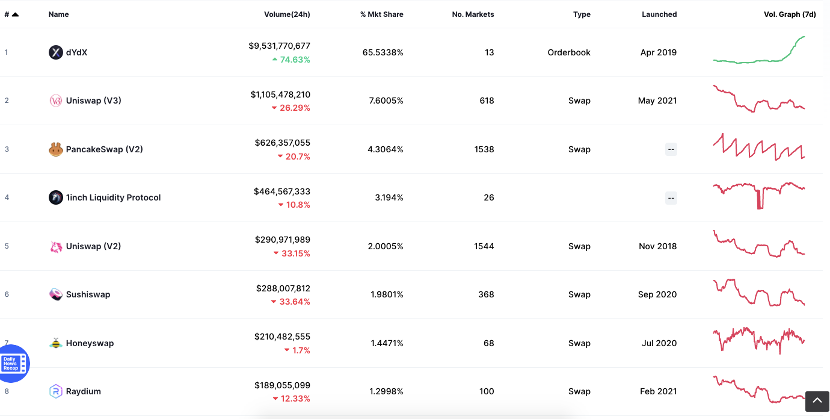Click the Sushiswap logo icon
Image resolution: width=830 pixels, height=420 pixels.
click(x=56, y=294)
